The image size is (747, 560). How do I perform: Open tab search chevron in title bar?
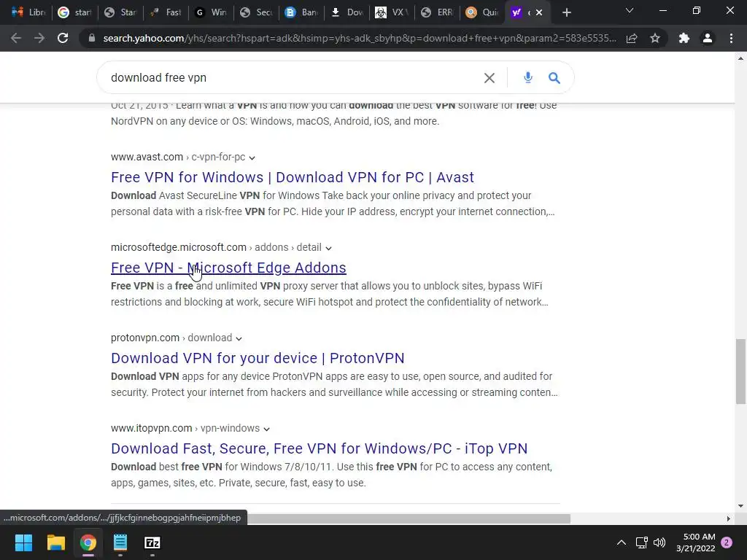(x=630, y=10)
